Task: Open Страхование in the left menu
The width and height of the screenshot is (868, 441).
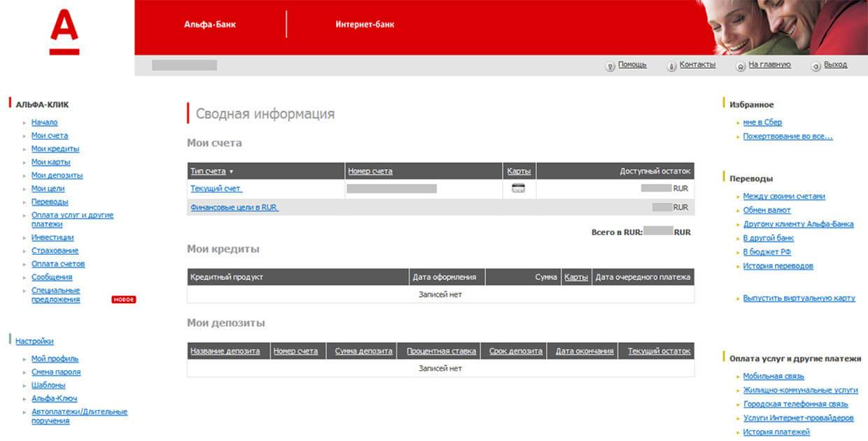Action: pyautogui.click(x=55, y=251)
